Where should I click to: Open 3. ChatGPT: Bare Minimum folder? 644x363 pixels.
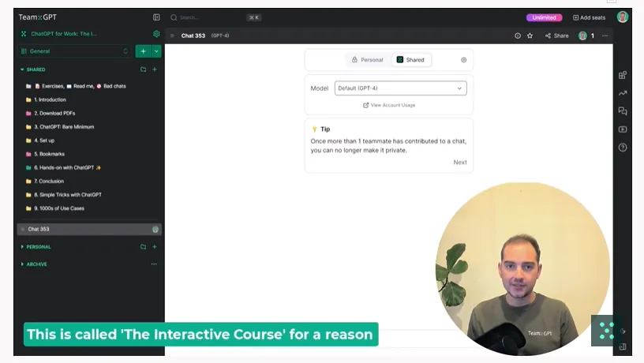[60, 127]
